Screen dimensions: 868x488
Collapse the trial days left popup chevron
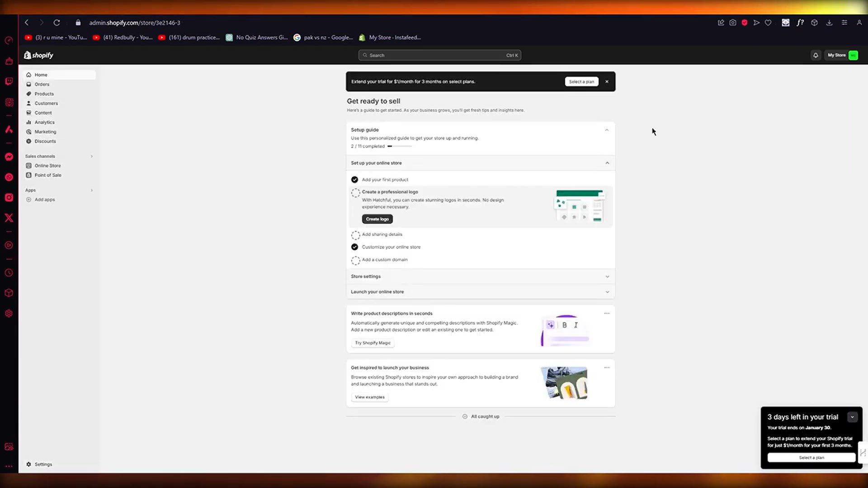point(852,417)
